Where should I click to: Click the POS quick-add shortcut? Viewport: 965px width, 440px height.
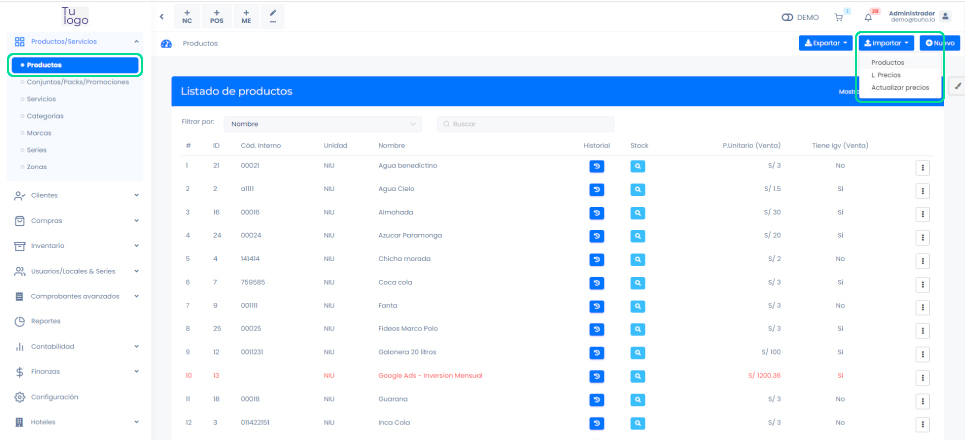coord(217,17)
